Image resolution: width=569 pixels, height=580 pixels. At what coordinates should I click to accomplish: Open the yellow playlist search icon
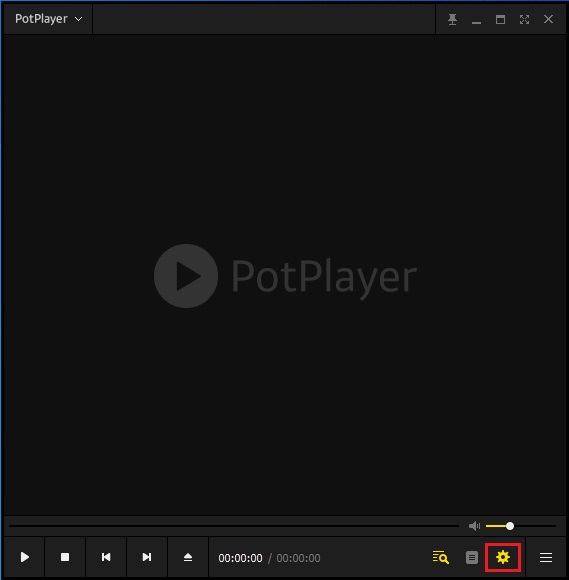(x=441, y=557)
